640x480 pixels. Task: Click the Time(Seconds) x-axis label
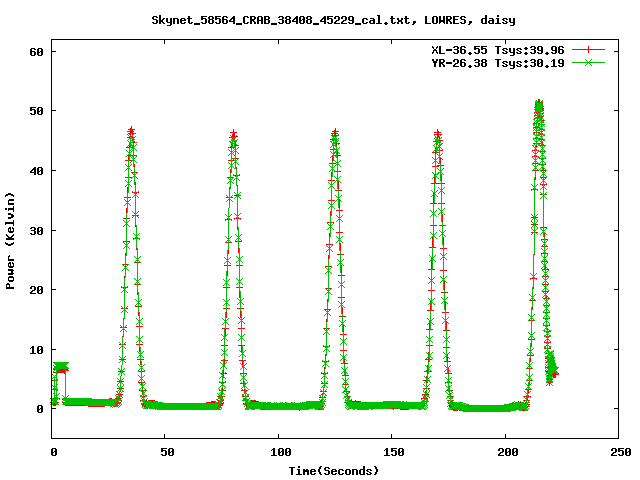[x=334, y=471]
